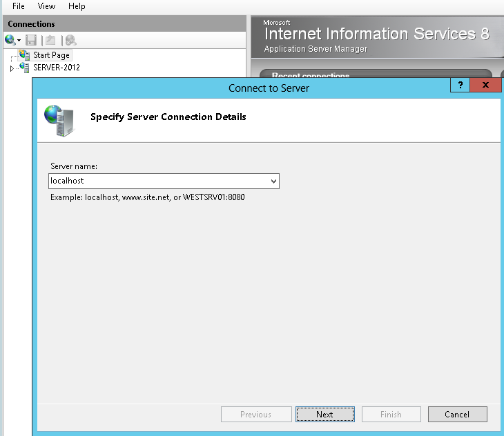Open the Server name dropdown arrow
The width and height of the screenshot is (504, 436).
coord(273,181)
